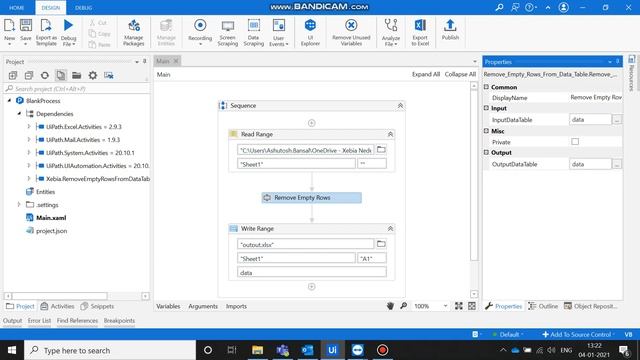
Task: Open designer search magnifier
Action: (403, 306)
